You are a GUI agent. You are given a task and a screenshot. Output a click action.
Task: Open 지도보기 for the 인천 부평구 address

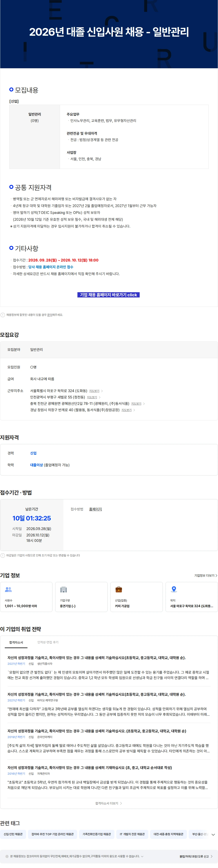click(92, 397)
